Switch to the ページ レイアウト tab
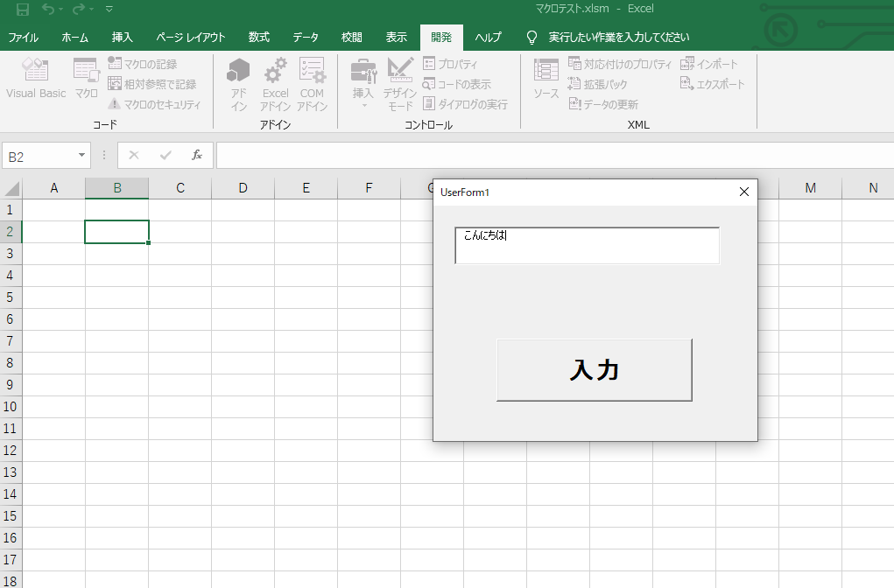Screen dimensions: 894x588 (191, 37)
